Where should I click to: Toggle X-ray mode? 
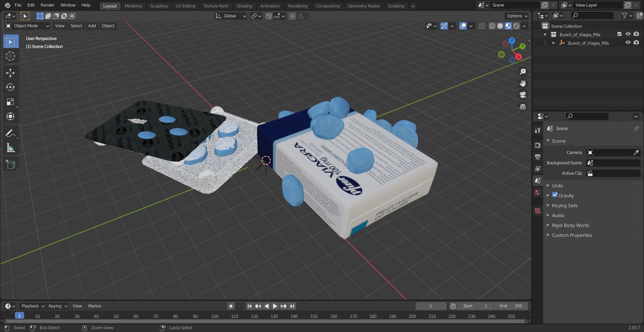point(481,26)
